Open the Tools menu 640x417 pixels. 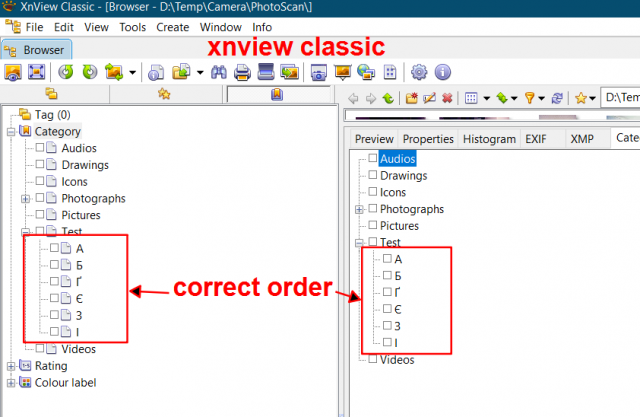coord(132,27)
